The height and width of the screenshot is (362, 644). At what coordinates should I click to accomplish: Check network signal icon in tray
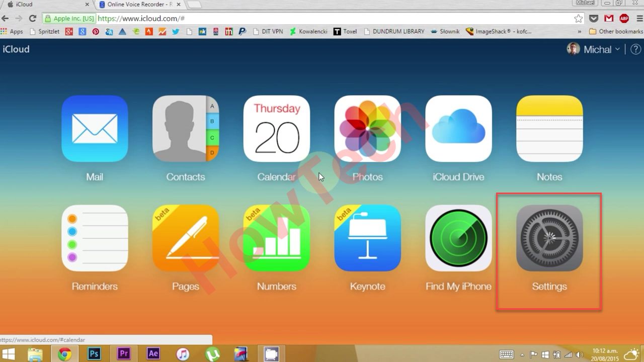click(x=569, y=354)
